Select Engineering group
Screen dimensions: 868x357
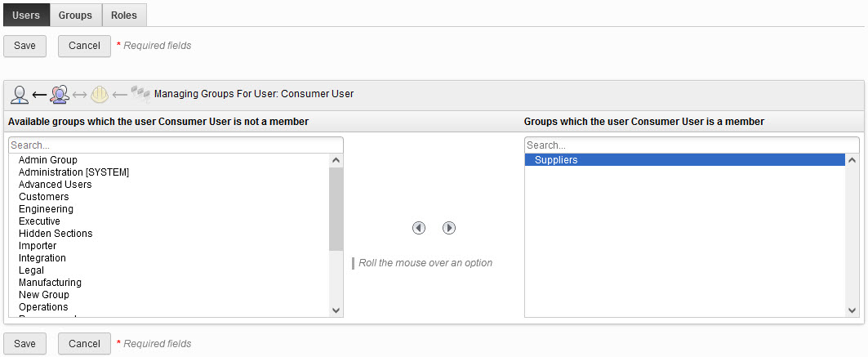coord(169,208)
